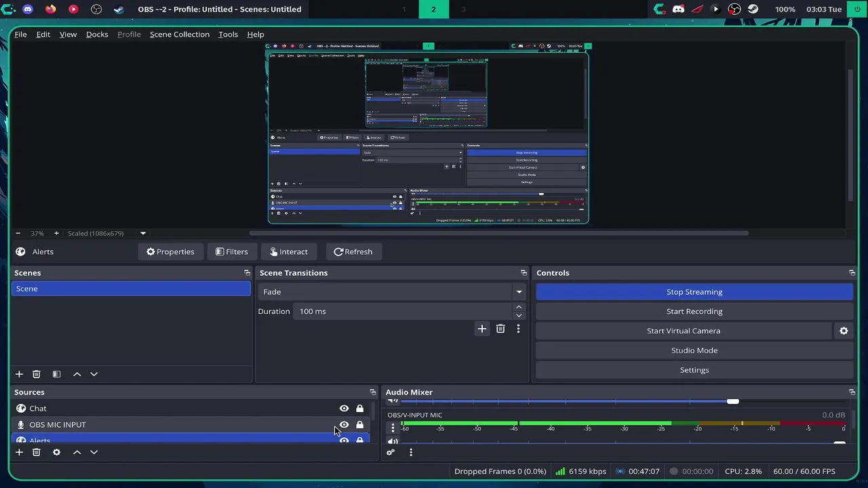Remove selected source with trash icon
The image size is (868, 488).
(x=37, y=452)
